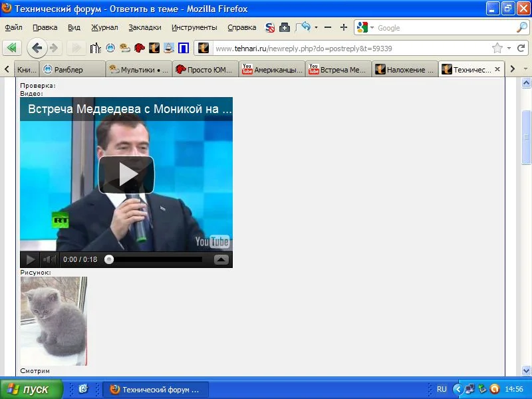This screenshot has width=532, height=399.
Task: Switch to the Просто ЮМ... tab
Action: (x=205, y=70)
